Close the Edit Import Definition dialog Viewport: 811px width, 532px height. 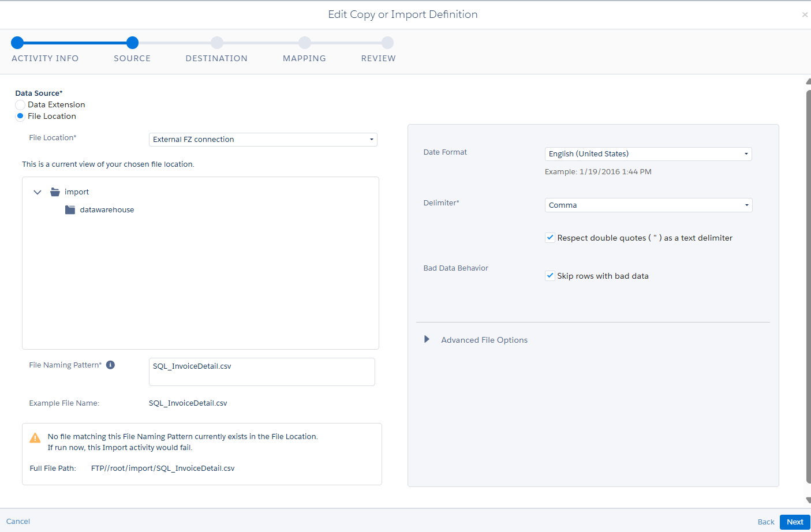(x=805, y=15)
